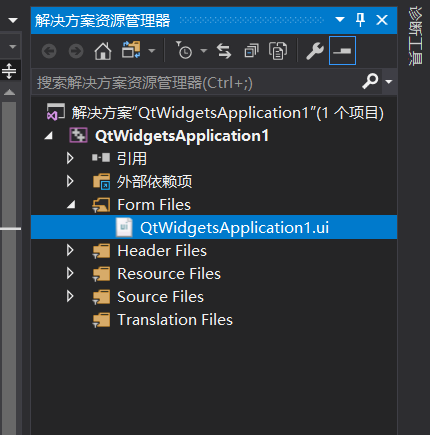
Task: Click the Show All Files icon
Action: click(278, 51)
